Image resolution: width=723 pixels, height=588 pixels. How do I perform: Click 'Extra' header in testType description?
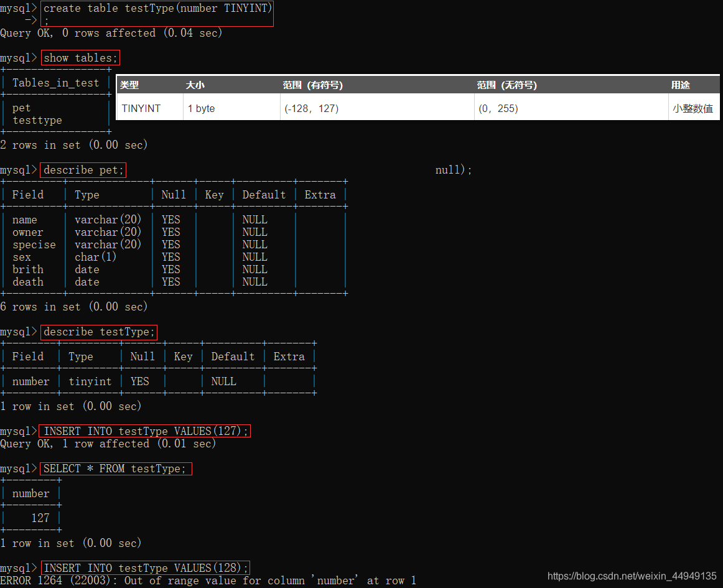pyautogui.click(x=289, y=357)
